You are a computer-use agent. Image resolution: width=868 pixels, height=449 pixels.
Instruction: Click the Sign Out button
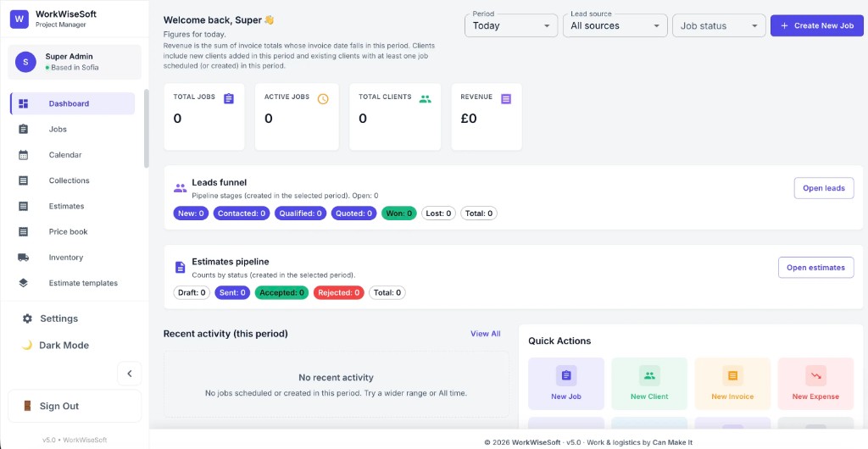(x=75, y=406)
